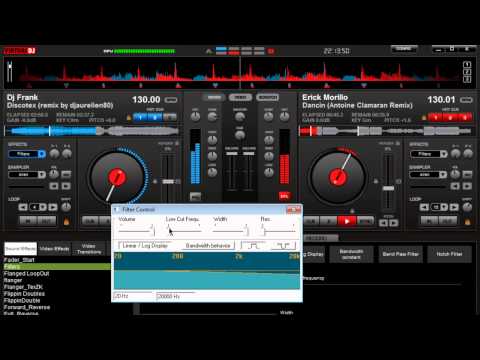Halve the right deck loop length arrow

[x=424, y=207]
